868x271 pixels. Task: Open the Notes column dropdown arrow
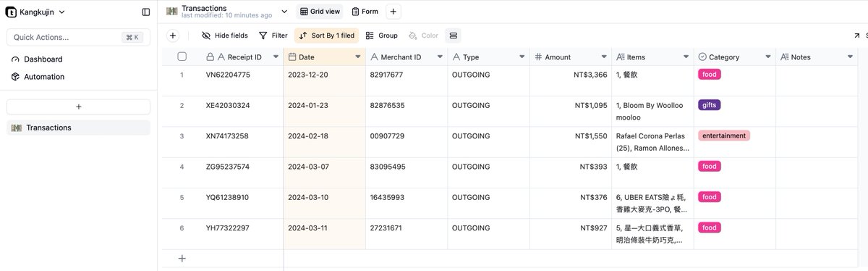[850, 57]
